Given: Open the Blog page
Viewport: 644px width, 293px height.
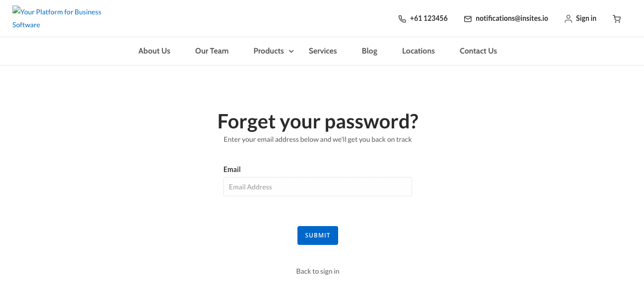Looking at the screenshot, I should (x=369, y=51).
